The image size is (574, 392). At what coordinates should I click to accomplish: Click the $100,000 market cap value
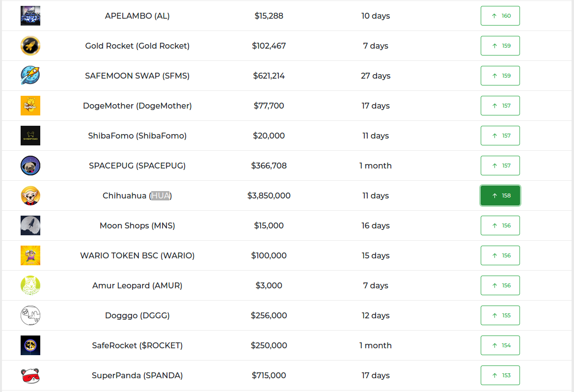pos(269,255)
